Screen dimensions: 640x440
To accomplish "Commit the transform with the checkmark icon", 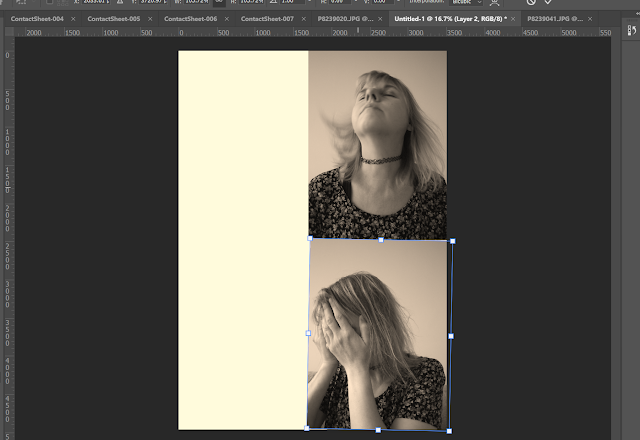I will [x=548, y=2].
